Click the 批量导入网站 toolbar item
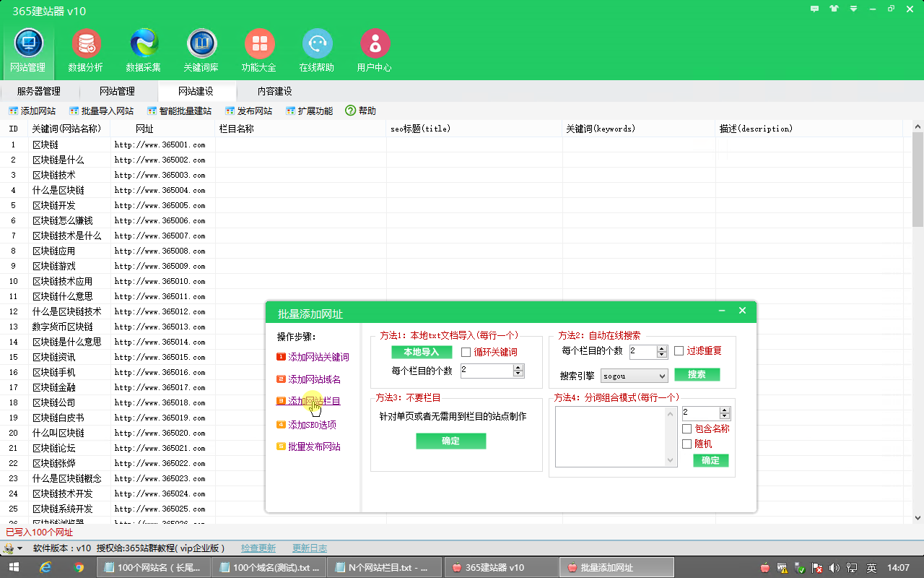Image resolution: width=924 pixels, height=578 pixels. tap(102, 111)
